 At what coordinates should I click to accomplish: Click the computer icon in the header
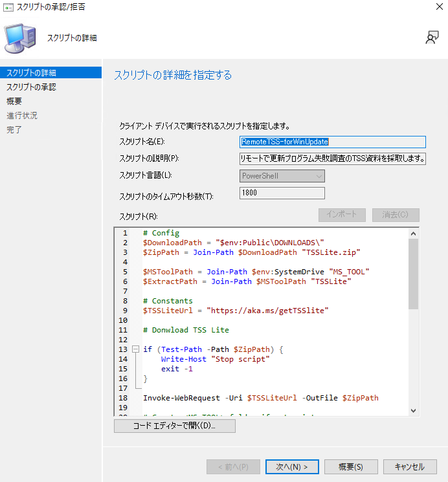pos(19,38)
